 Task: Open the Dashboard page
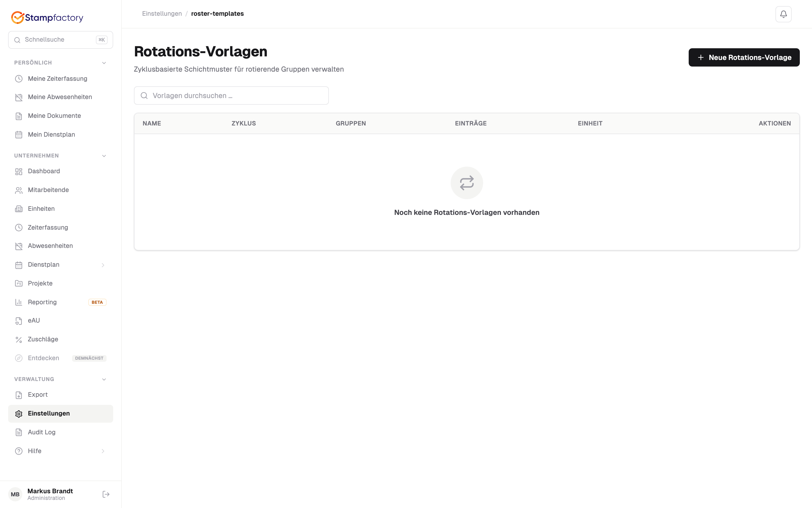click(x=60, y=171)
